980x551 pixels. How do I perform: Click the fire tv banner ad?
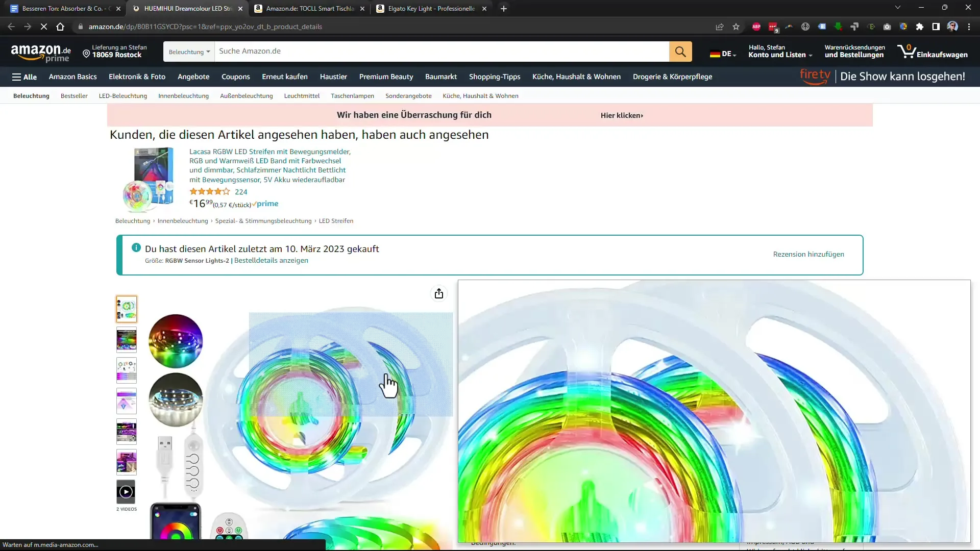[x=882, y=77]
